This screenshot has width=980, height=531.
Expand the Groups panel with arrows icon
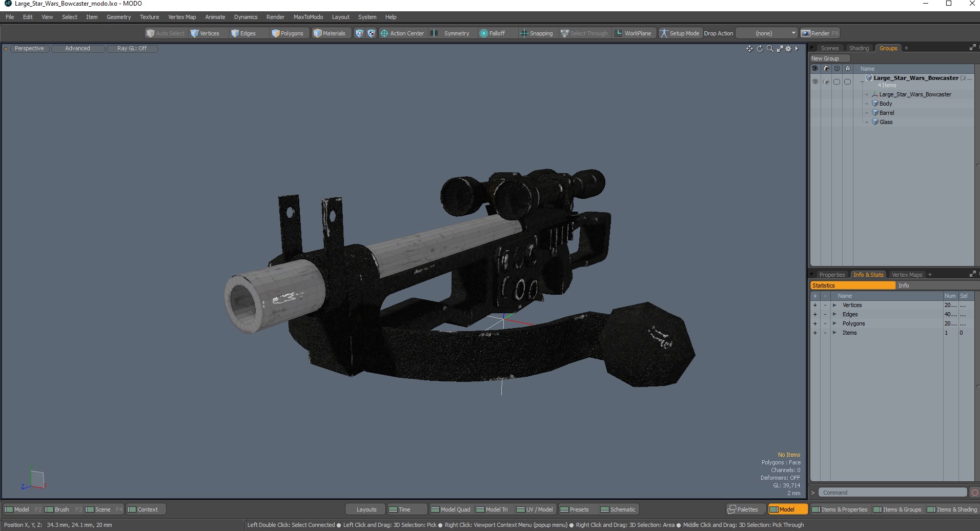(972, 48)
